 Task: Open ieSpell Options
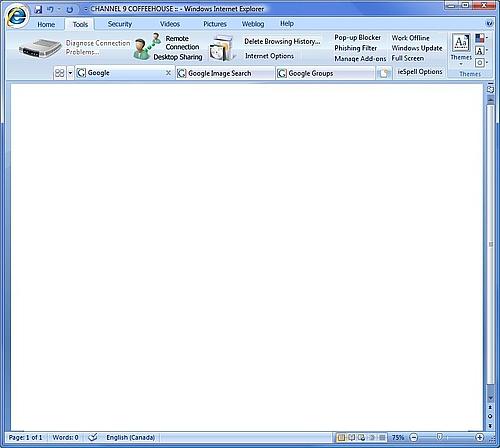tap(420, 72)
